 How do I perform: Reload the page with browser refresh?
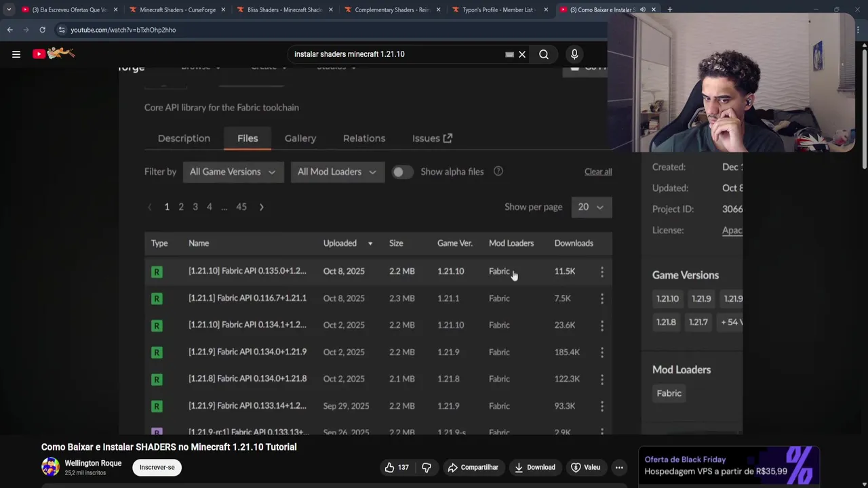point(42,30)
